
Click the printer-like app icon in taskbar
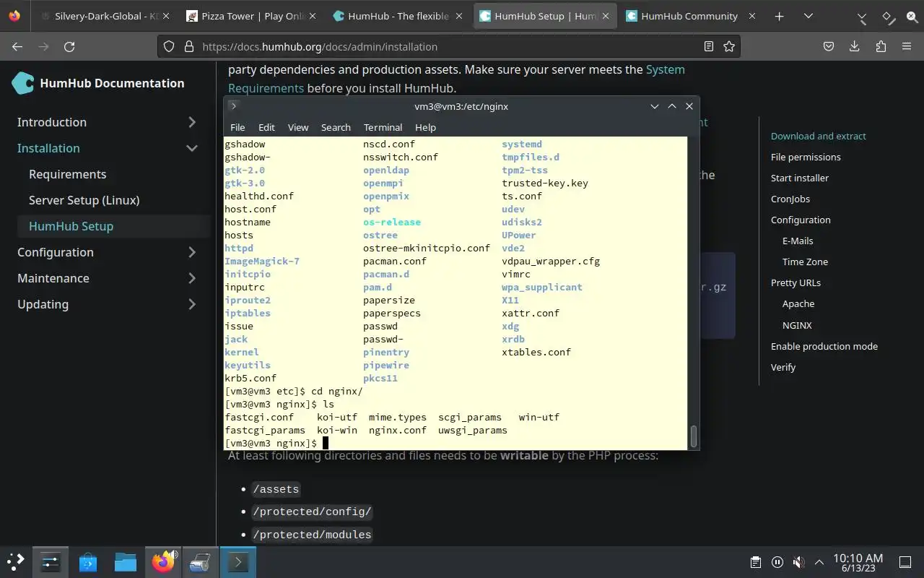[200, 561]
